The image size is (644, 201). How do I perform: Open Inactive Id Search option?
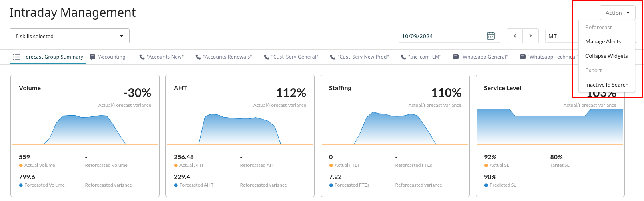click(607, 85)
